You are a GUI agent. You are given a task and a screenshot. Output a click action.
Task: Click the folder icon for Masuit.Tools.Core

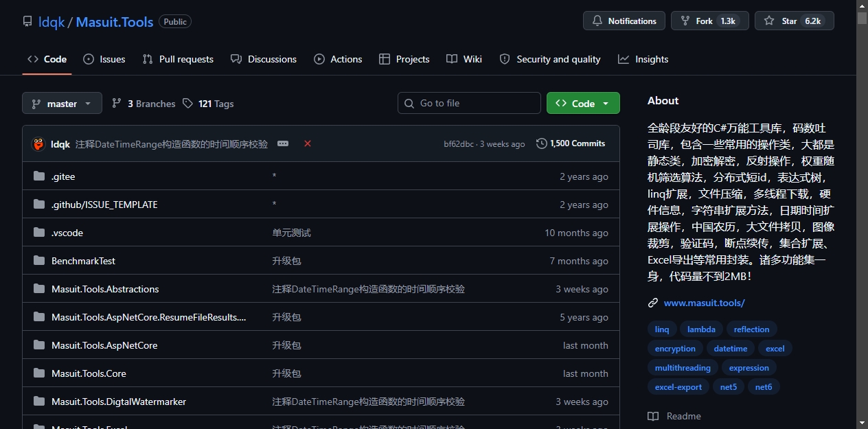[x=39, y=373]
